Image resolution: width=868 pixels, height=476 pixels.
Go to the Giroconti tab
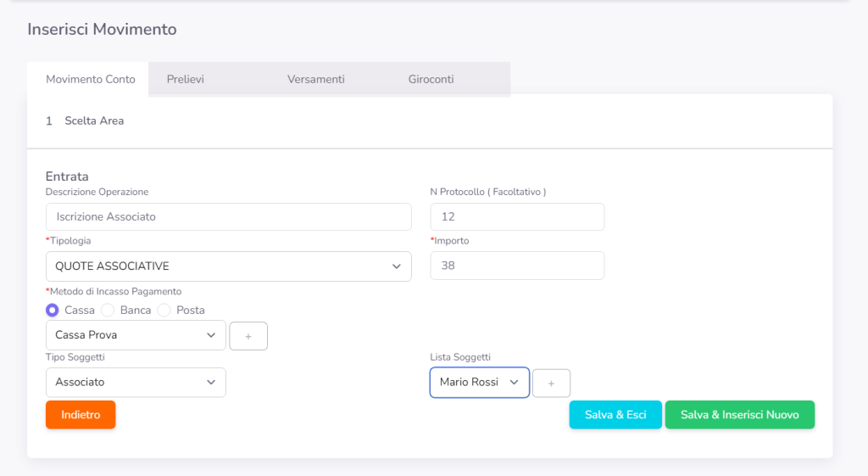(x=431, y=79)
